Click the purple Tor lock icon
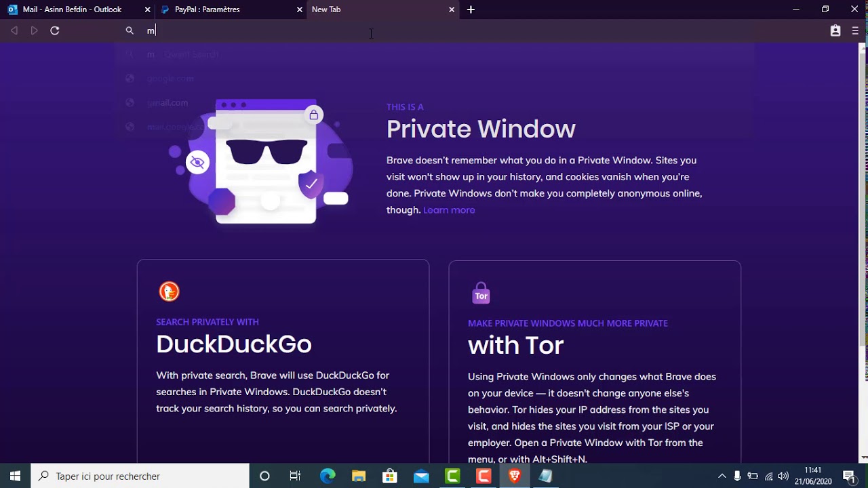Viewport: 868px width, 488px height. point(481,293)
